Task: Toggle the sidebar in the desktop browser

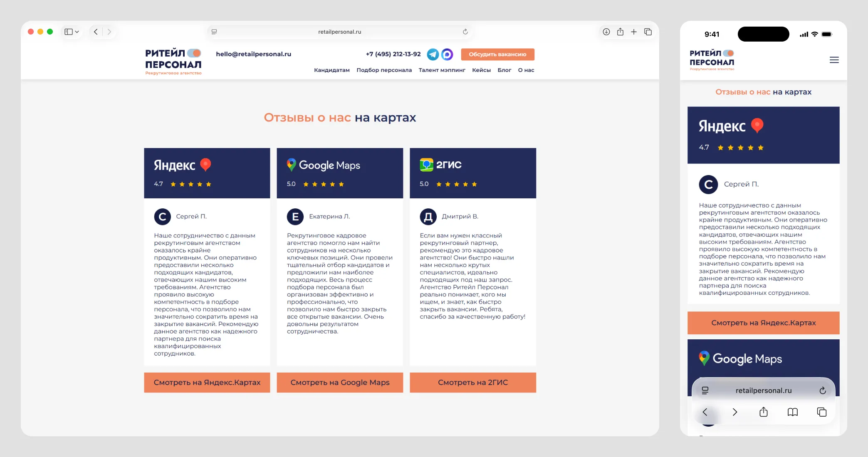Action: point(69,32)
